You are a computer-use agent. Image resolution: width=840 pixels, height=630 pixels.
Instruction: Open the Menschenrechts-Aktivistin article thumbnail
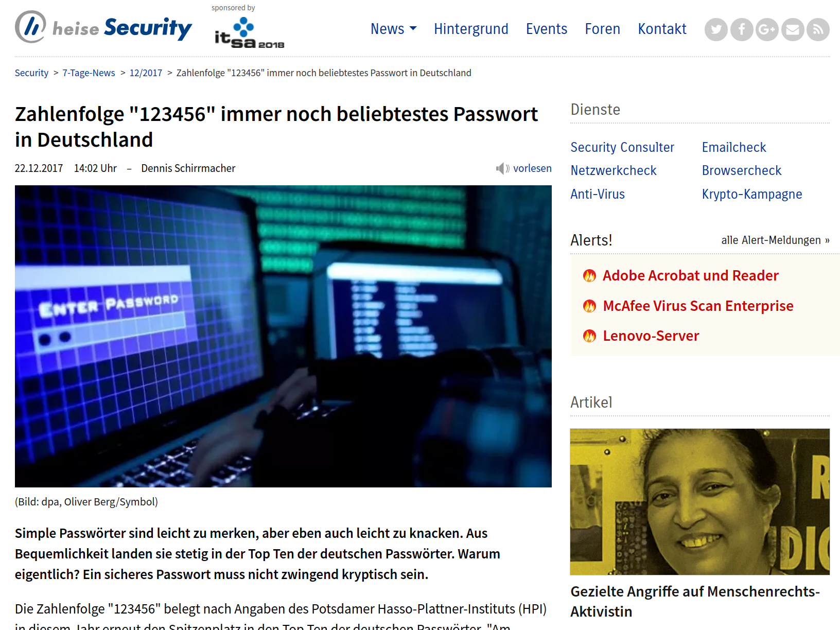click(x=700, y=502)
